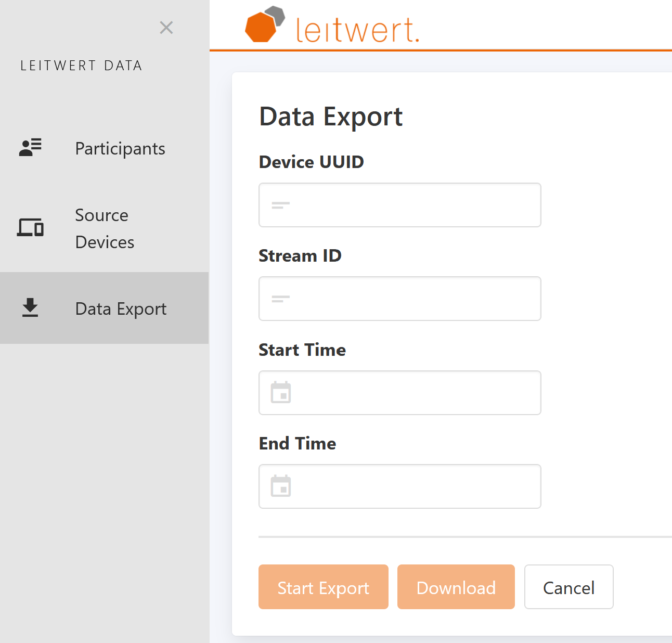
Task: Collapse the Leitwert Data sidebar
Action: click(166, 27)
